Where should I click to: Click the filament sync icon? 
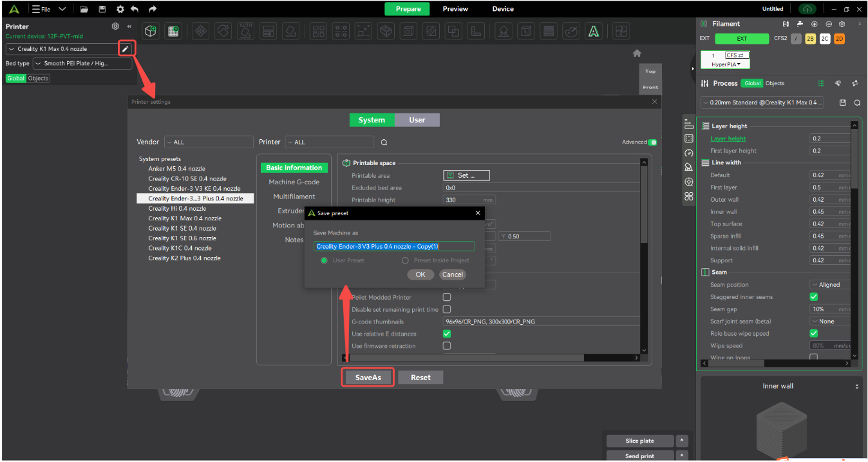[786, 24]
